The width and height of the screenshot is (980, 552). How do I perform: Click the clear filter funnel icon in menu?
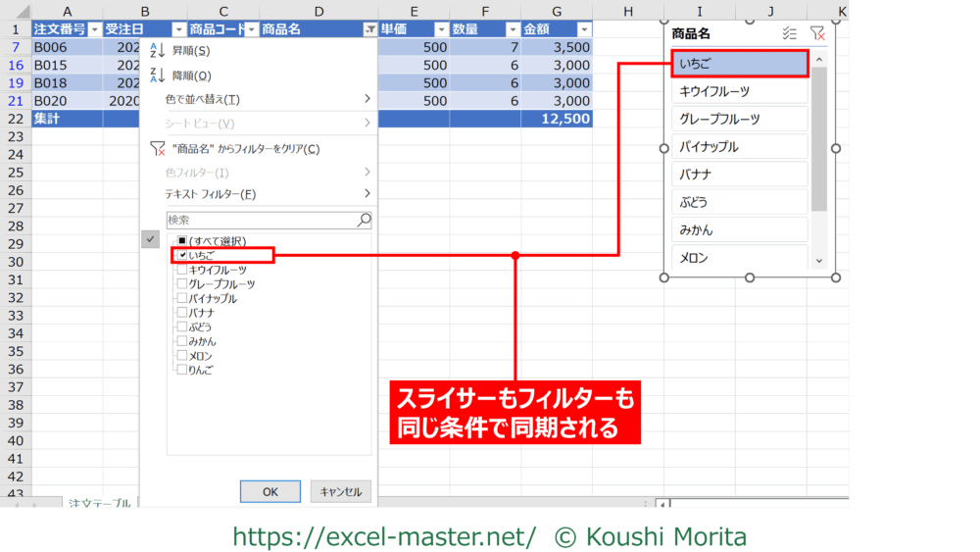(158, 149)
